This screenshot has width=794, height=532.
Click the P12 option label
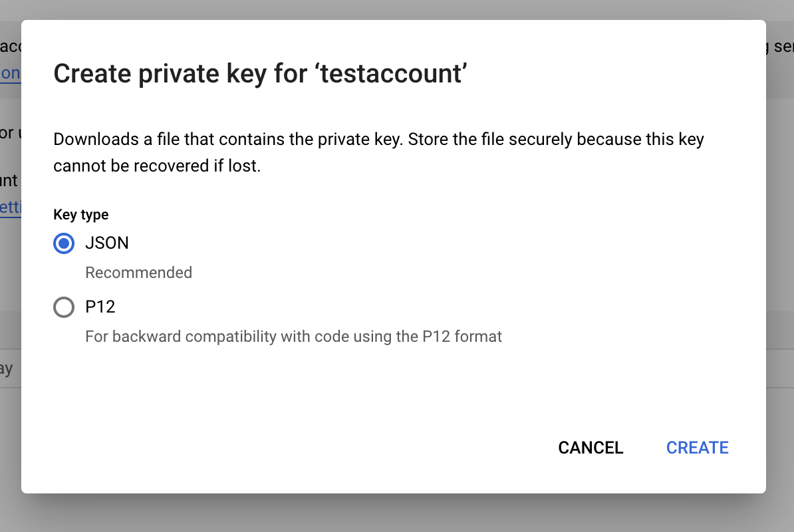100,307
